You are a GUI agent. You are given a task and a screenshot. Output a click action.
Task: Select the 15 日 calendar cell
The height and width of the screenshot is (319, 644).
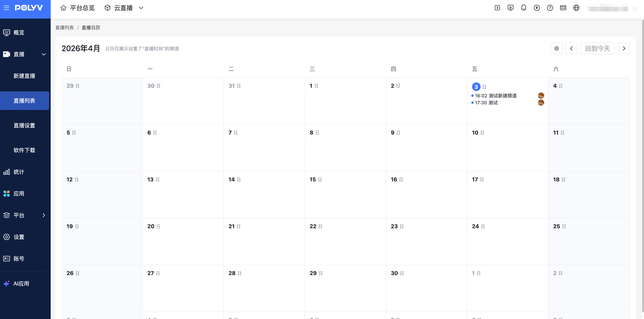pyautogui.click(x=345, y=195)
